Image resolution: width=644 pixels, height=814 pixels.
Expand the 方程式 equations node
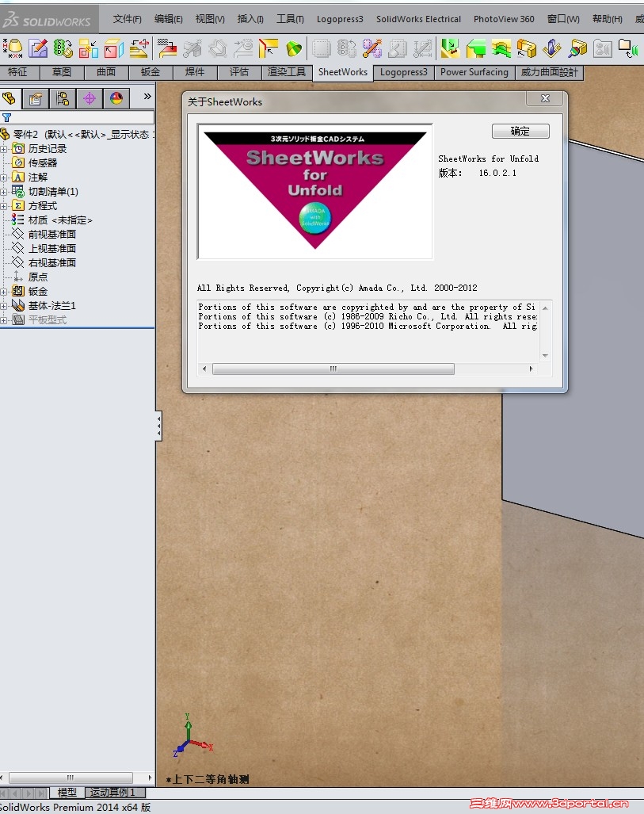[4, 206]
